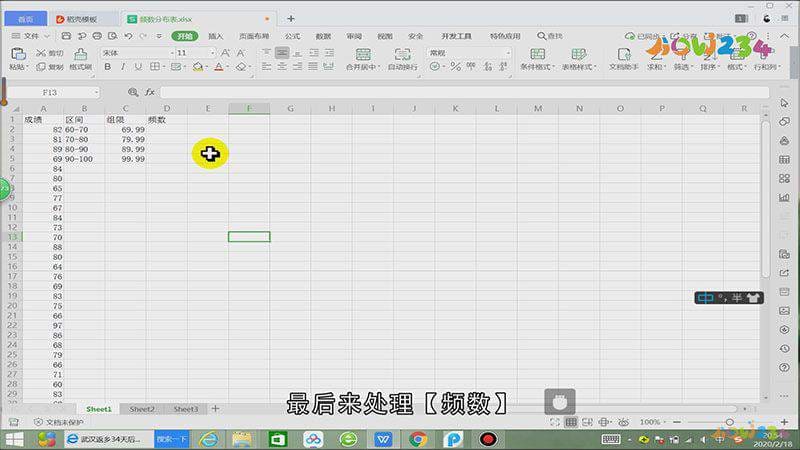Toggle Italic formatting
Viewport: 800px width, 450px height.
[123, 67]
